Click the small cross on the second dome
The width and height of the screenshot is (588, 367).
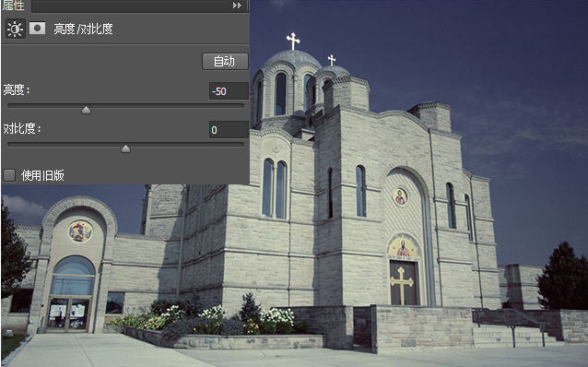(x=332, y=60)
